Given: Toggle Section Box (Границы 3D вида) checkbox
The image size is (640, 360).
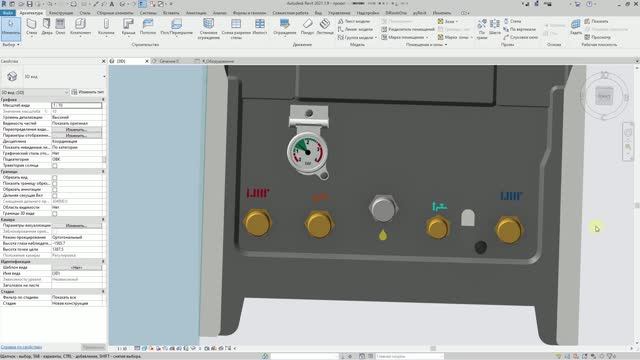Looking at the screenshot, I should tap(55, 213).
